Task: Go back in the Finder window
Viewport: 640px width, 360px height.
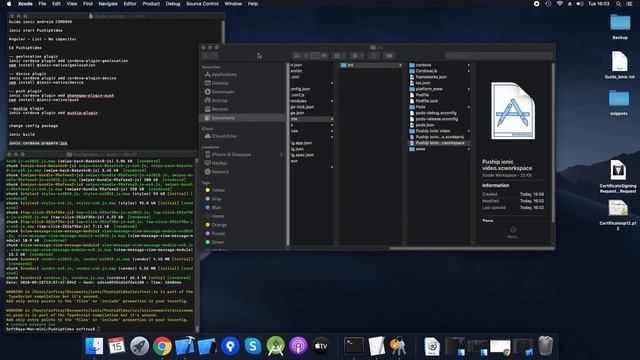Action: 206,56
